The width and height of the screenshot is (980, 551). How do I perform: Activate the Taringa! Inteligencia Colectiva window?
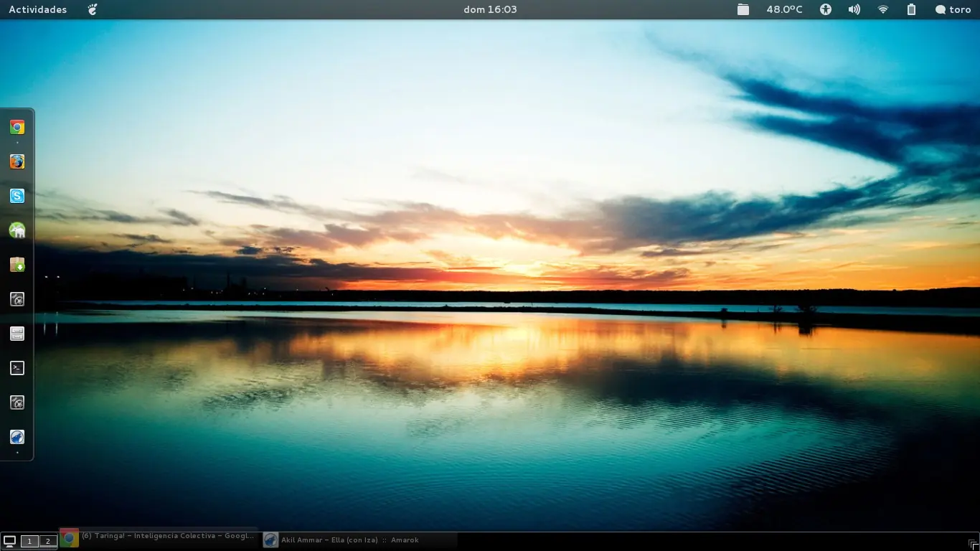click(x=159, y=539)
